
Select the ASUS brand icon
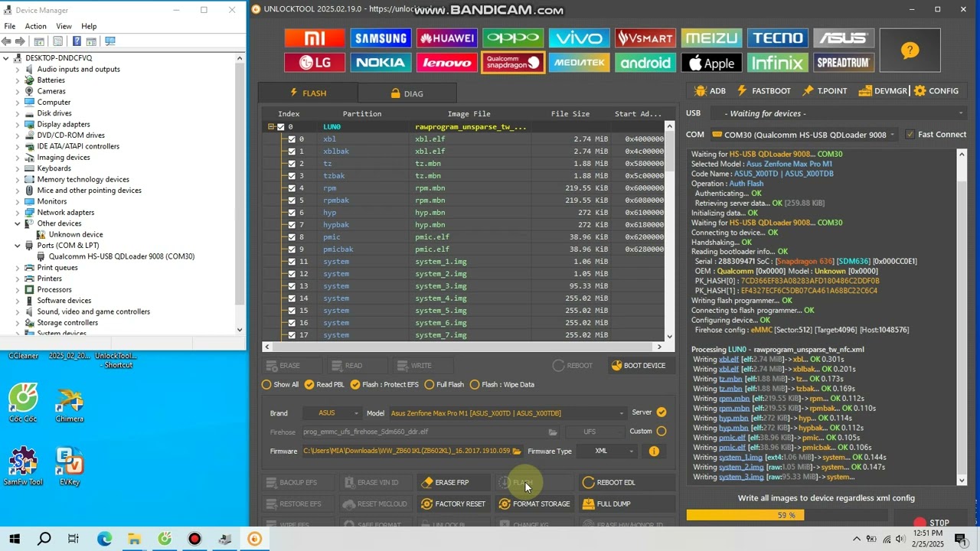click(844, 38)
